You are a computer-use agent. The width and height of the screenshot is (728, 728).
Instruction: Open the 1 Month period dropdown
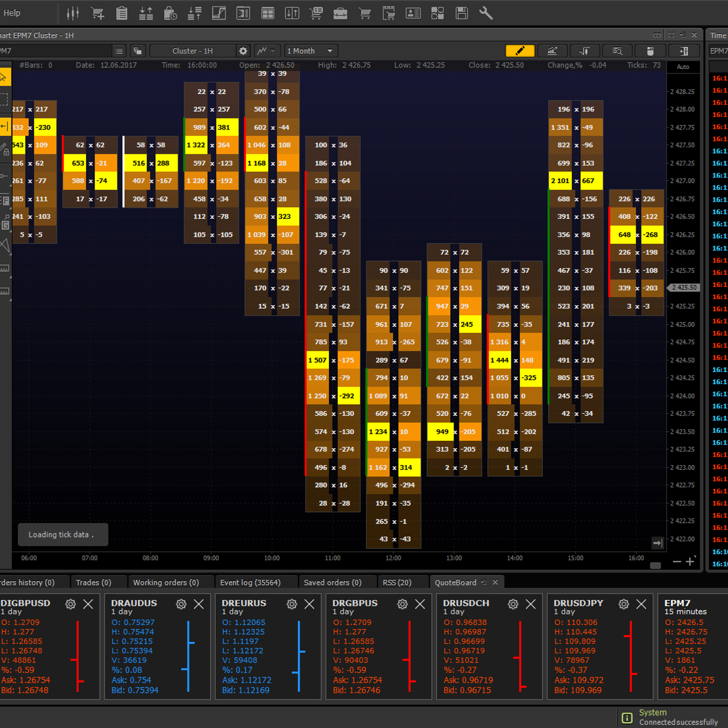(x=311, y=51)
